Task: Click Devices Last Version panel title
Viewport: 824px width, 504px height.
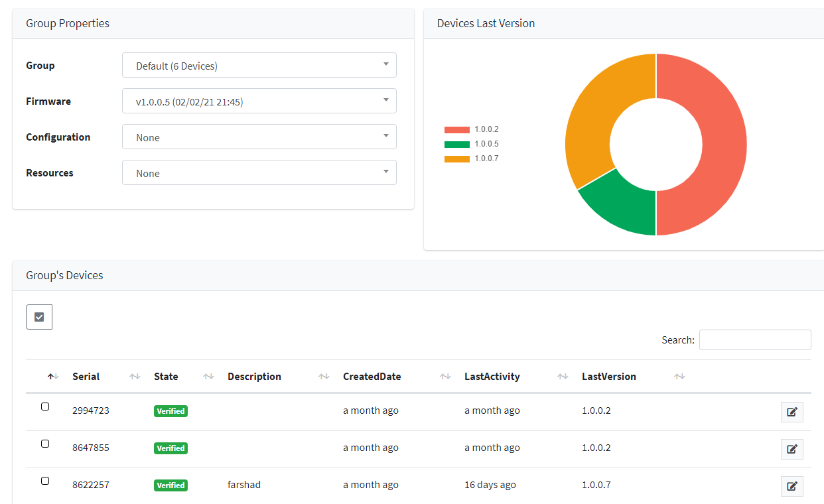Action: click(486, 23)
